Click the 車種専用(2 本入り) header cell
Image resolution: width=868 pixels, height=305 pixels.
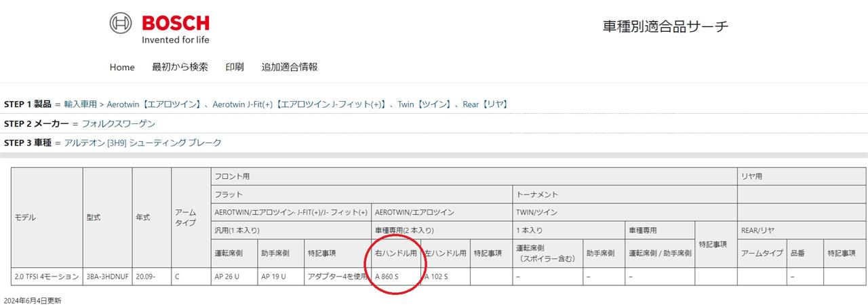pos(441,230)
